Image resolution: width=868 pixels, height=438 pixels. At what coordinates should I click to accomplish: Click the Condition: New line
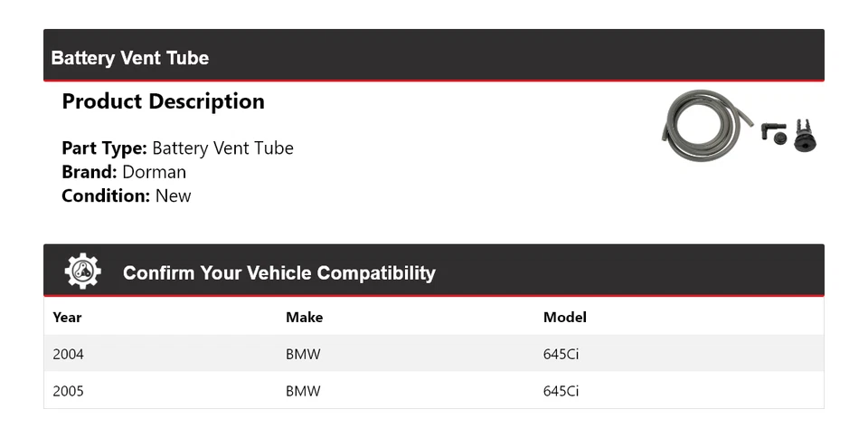click(127, 195)
